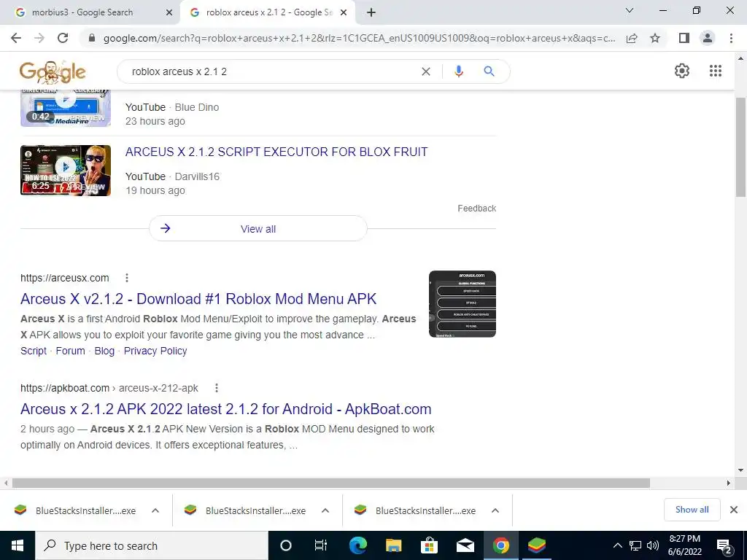Open the Chrome profile avatar

pyautogui.click(x=708, y=38)
